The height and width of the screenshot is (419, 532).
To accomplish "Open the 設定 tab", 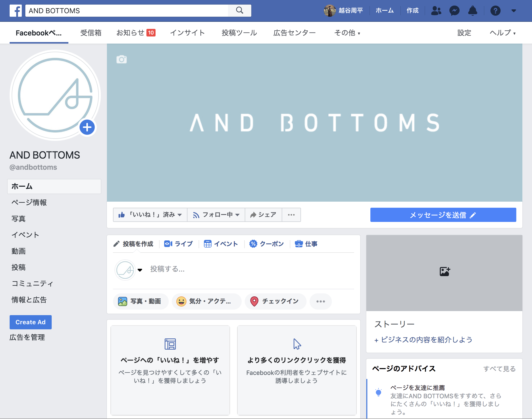I will (x=464, y=33).
